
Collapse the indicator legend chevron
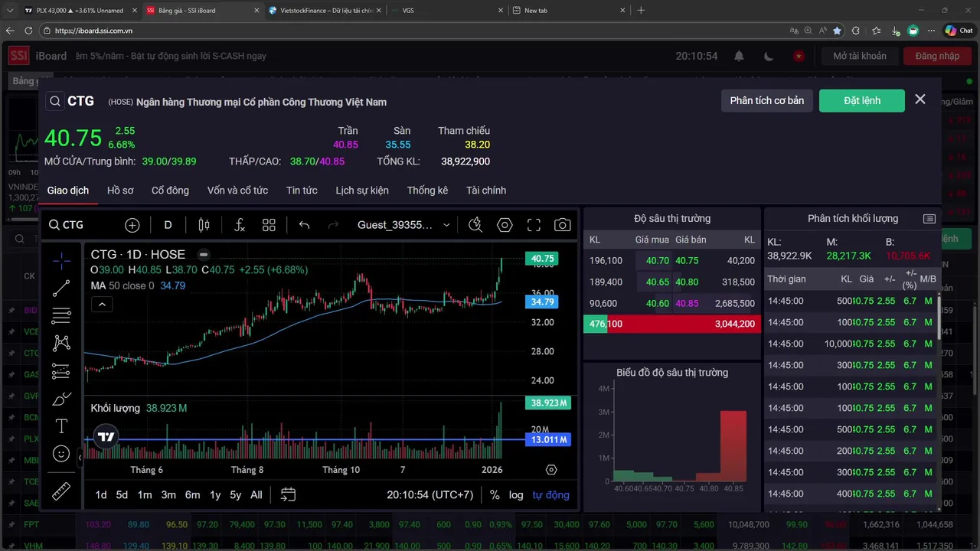[102, 305]
